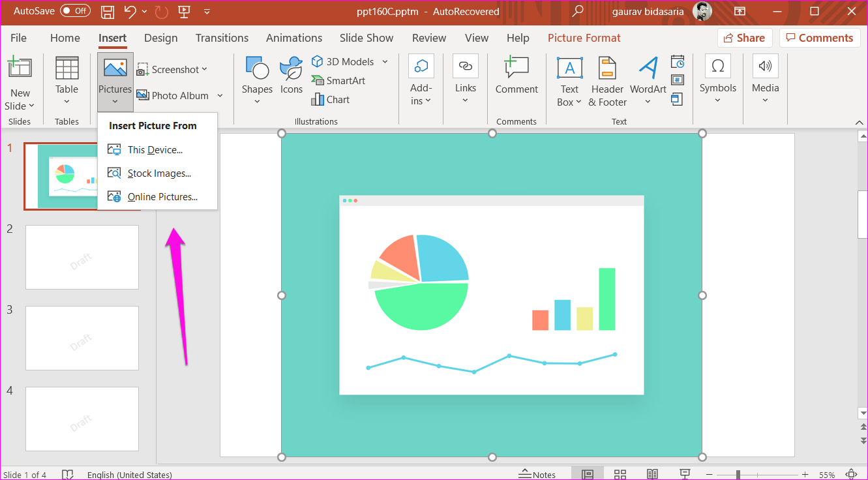Select slide 4 thumbnail
The width and height of the screenshot is (868, 480).
(x=82, y=419)
